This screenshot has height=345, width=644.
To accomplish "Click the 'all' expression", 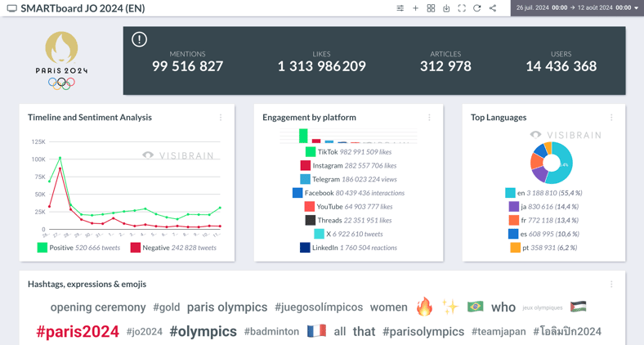I will coord(340,331).
